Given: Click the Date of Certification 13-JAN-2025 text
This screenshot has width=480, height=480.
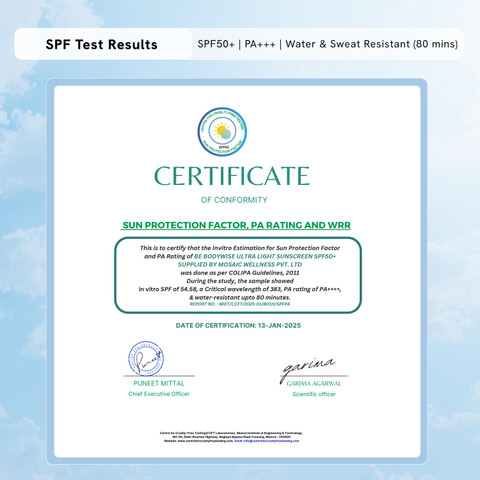Looking at the screenshot, I should 238,325.
